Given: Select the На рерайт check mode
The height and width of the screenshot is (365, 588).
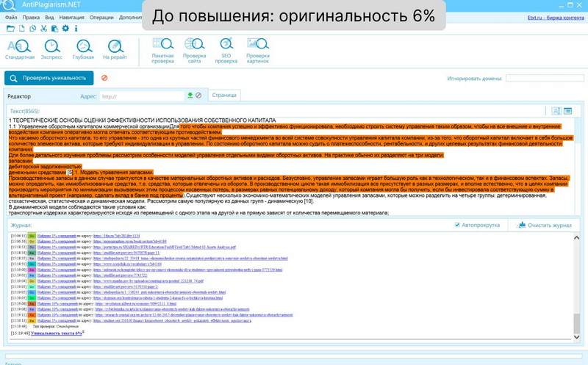Looking at the screenshot, I should pyautogui.click(x=115, y=49).
